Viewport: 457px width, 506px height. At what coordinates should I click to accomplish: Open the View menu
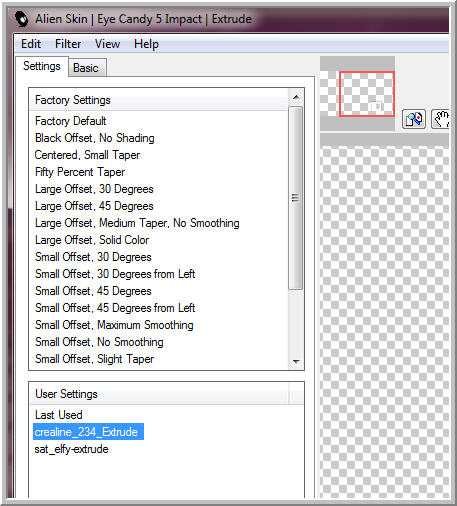tap(107, 44)
